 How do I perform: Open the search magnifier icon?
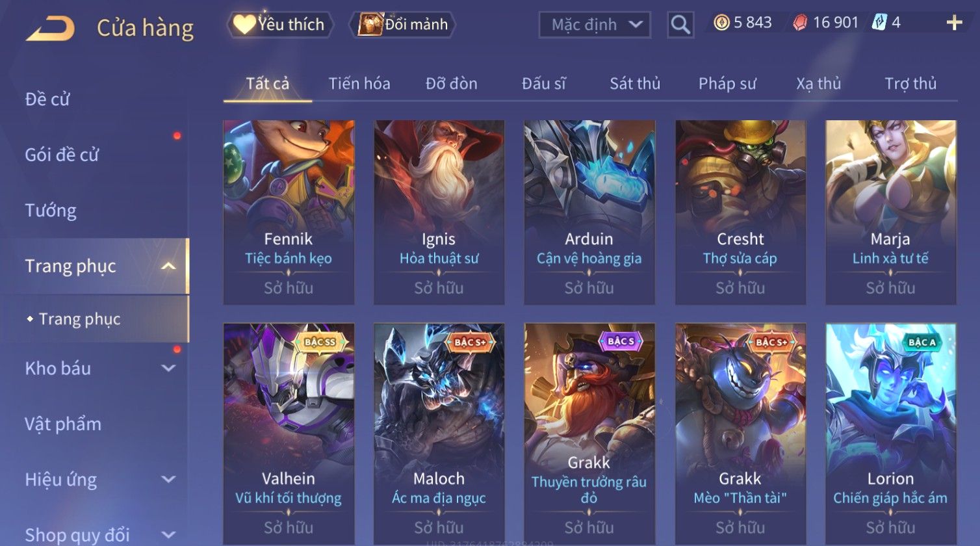[x=680, y=25]
